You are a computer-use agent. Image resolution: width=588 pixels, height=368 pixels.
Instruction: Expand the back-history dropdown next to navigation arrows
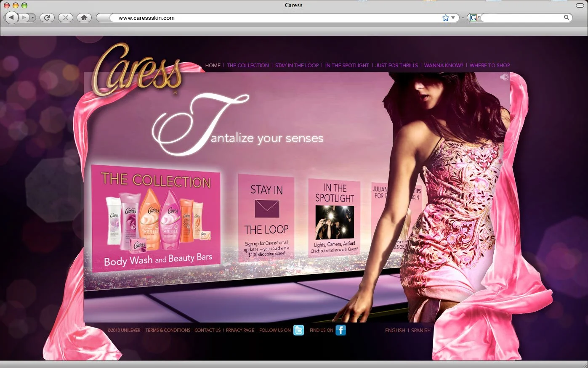32,18
